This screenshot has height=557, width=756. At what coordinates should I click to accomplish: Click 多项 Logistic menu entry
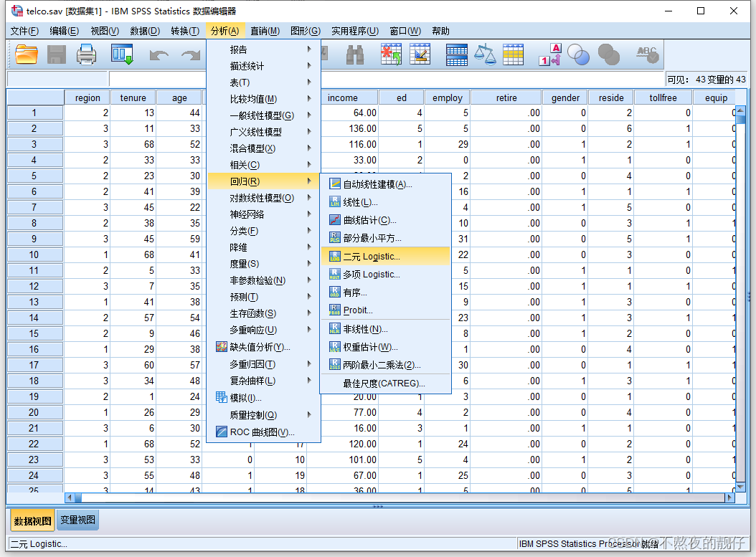coord(385,274)
